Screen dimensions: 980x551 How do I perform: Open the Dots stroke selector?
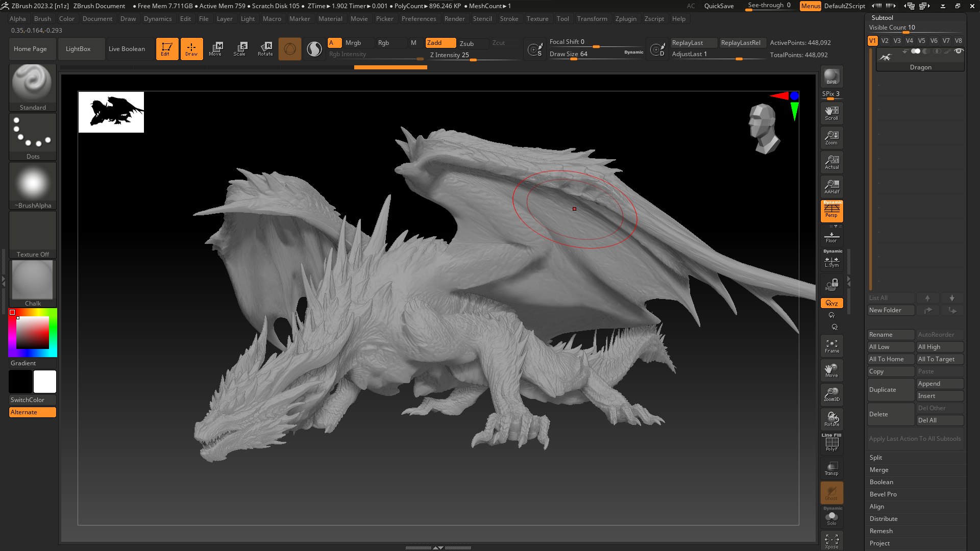pyautogui.click(x=33, y=136)
